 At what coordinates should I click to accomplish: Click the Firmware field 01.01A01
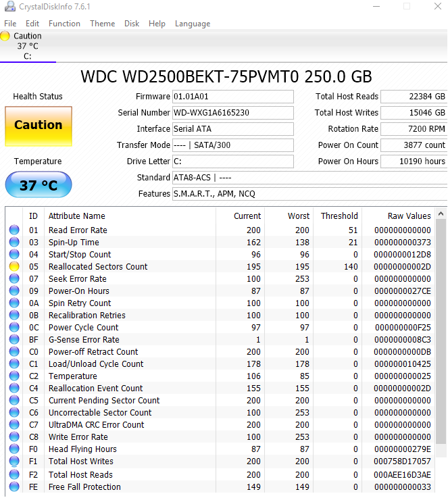click(233, 97)
